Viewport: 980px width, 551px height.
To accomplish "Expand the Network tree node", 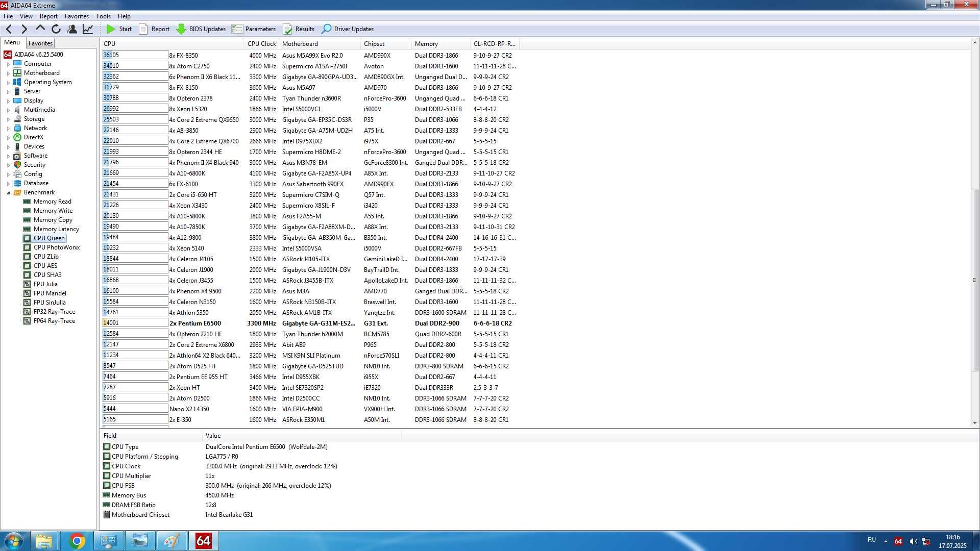I will 8,129.
